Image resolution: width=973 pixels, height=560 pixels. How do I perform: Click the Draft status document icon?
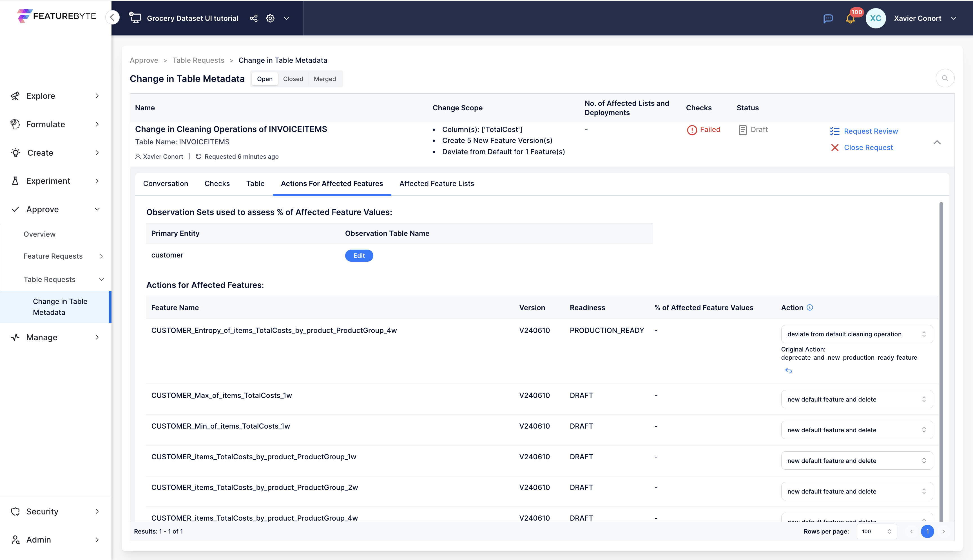(742, 130)
